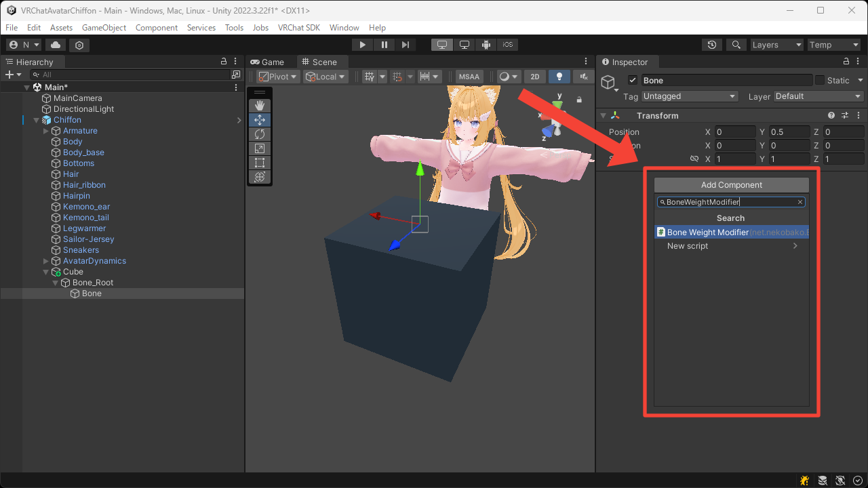Click the Play button
868x488 pixels.
363,45
